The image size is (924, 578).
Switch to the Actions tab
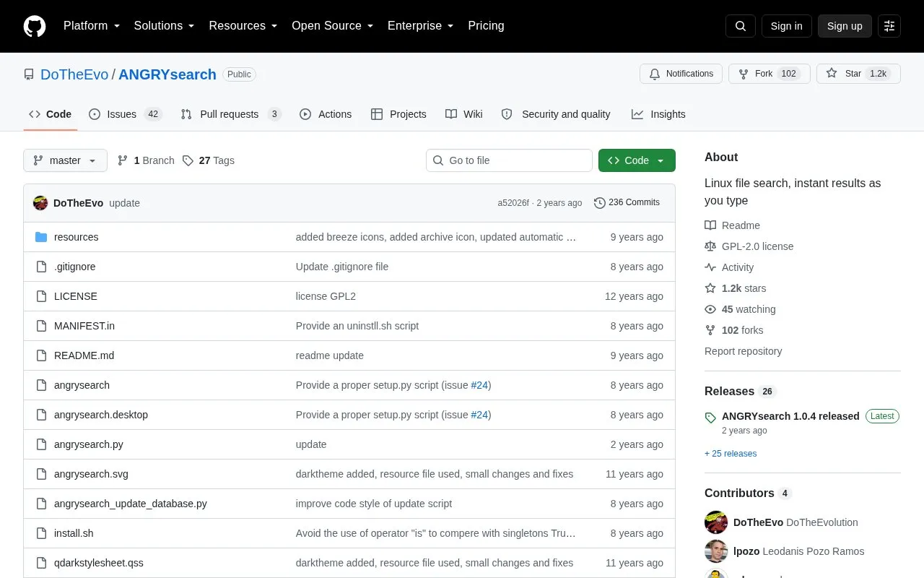tap(326, 114)
